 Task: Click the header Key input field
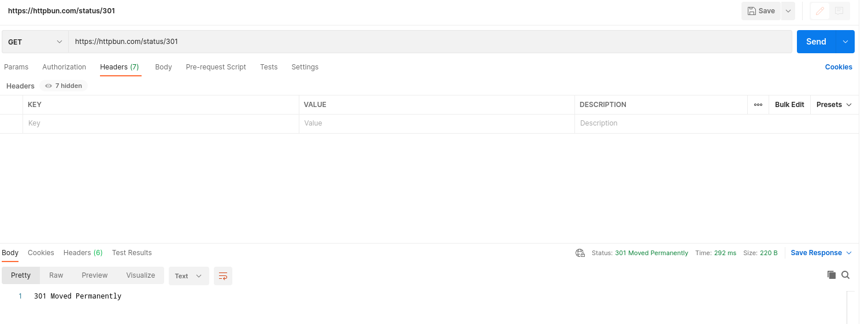coord(161,123)
